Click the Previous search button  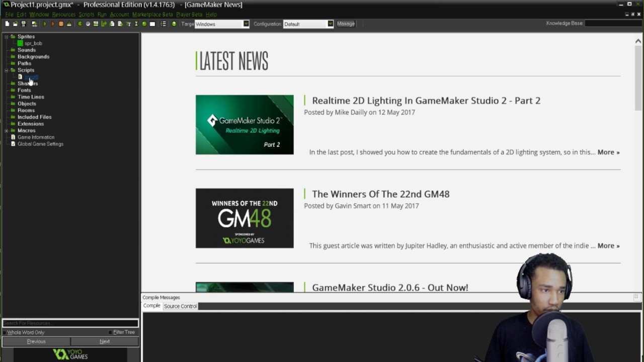[x=36, y=341]
